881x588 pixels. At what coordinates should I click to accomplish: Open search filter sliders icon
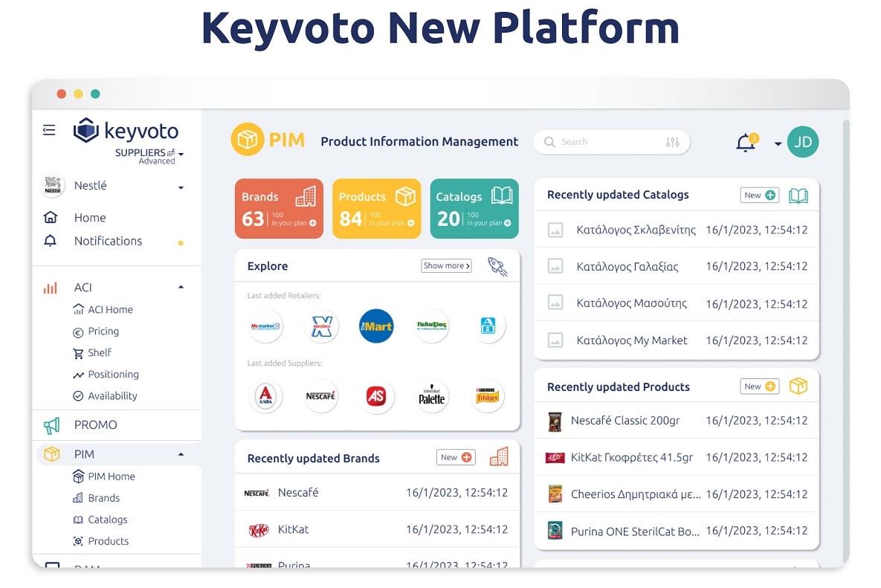coord(673,142)
